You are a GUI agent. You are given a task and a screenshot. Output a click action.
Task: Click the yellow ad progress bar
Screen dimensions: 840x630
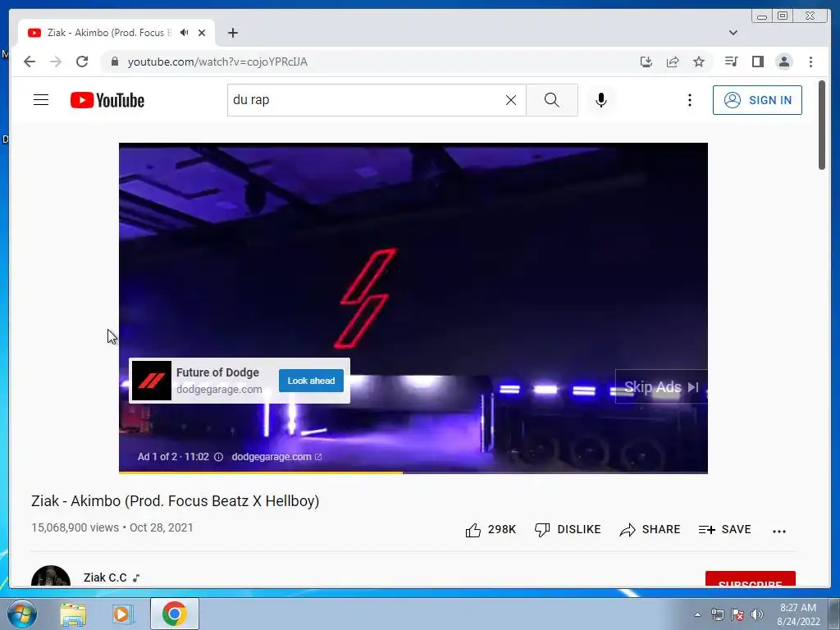pyautogui.click(x=260, y=472)
